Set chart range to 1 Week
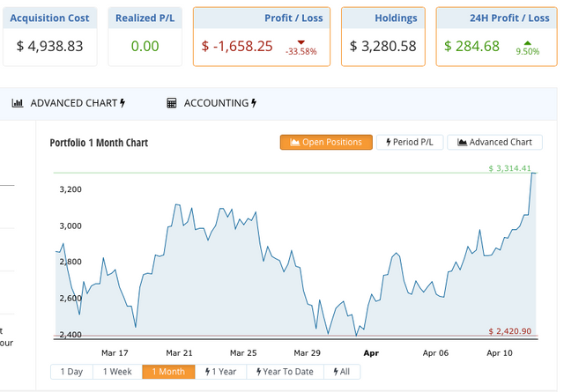The image size is (564, 392). 117,372
